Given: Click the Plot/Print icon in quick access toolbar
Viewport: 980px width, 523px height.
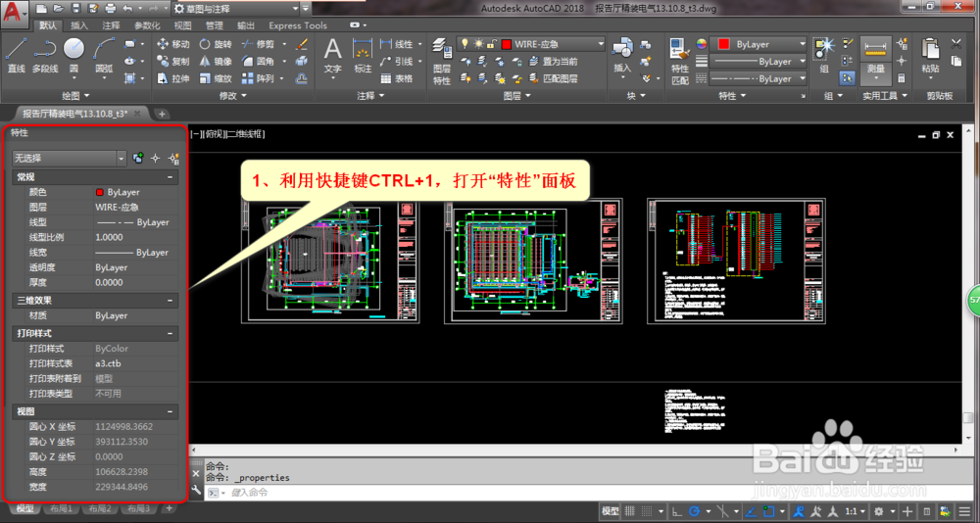Looking at the screenshot, I should pyautogui.click(x=110, y=8).
